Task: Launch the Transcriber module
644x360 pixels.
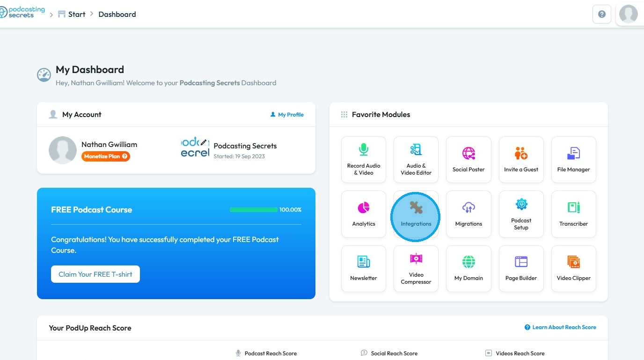Action: [x=573, y=214]
